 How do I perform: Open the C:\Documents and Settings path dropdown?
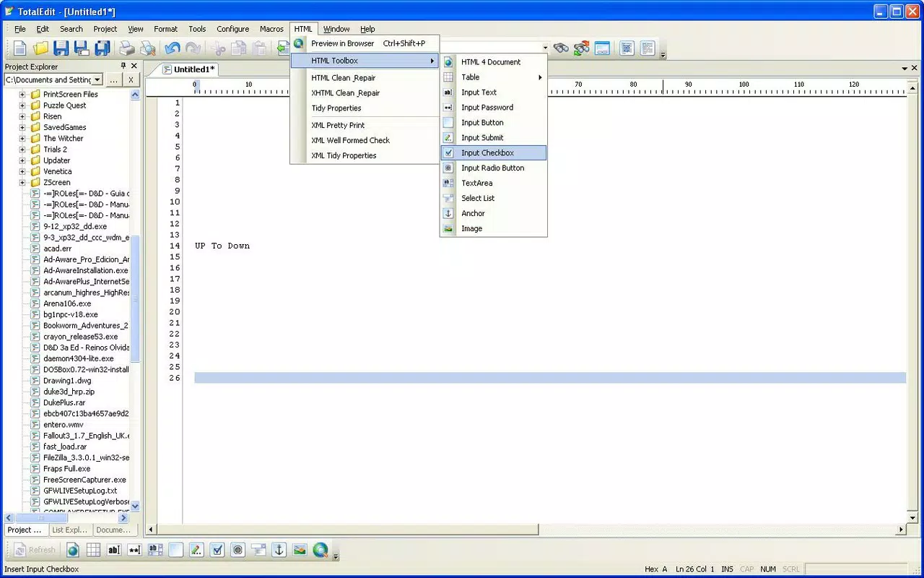pyautogui.click(x=97, y=79)
